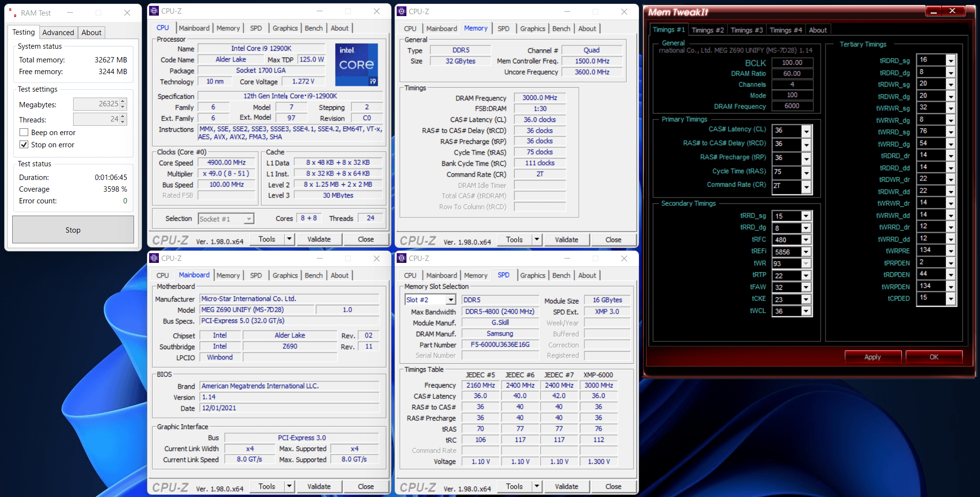
Task: Open the Graphics tab in the CPU-Z SPD window
Action: tap(533, 276)
